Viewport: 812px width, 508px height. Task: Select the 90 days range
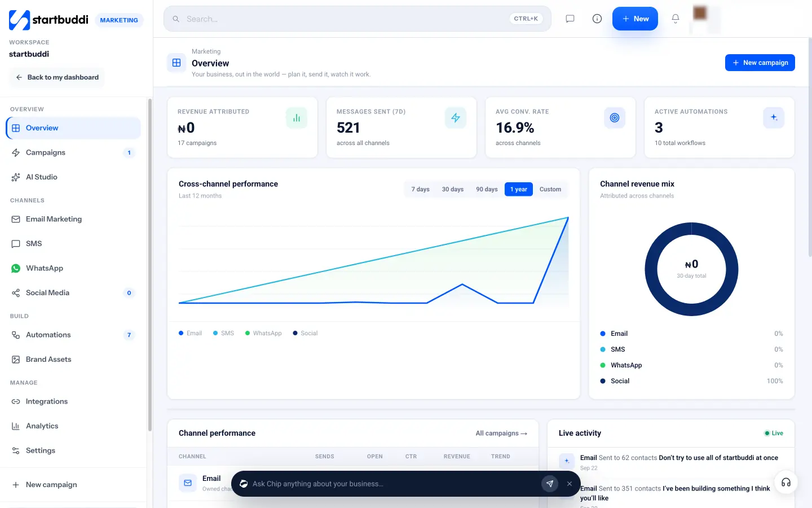point(487,190)
